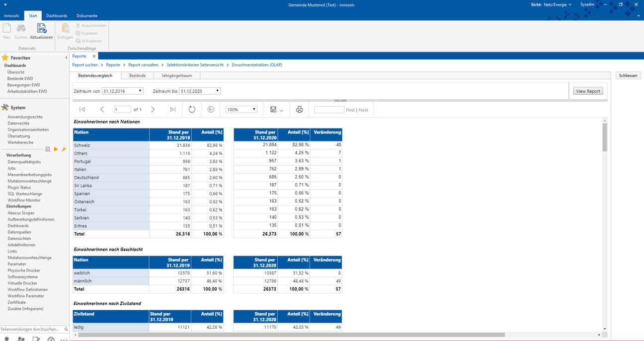
Task: Click the page number input field
Action: coord(122,110)
